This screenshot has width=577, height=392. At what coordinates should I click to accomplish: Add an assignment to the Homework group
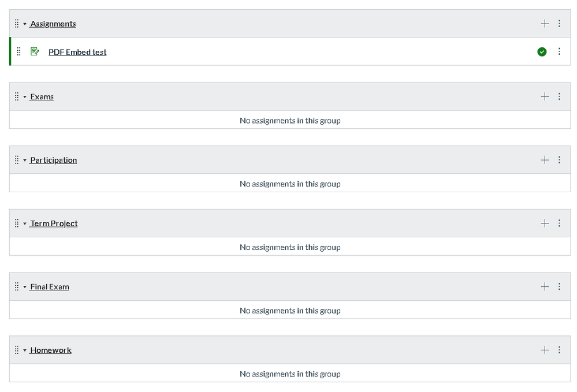545,350
